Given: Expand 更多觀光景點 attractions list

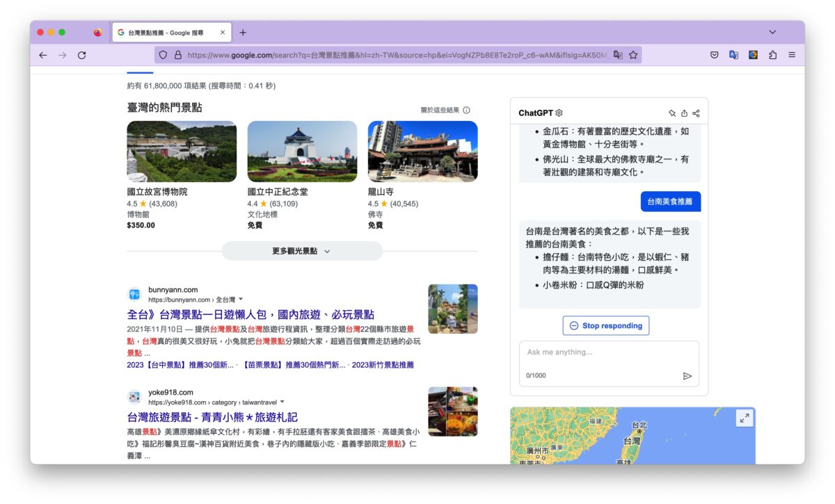Looking at the screenshot, I should (x=302, y=251).
